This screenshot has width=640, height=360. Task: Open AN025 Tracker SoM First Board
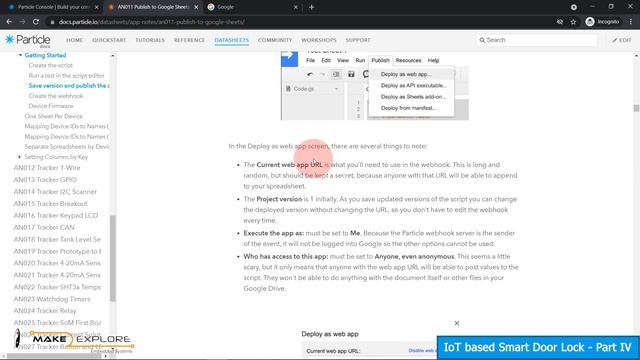[57, 322]
